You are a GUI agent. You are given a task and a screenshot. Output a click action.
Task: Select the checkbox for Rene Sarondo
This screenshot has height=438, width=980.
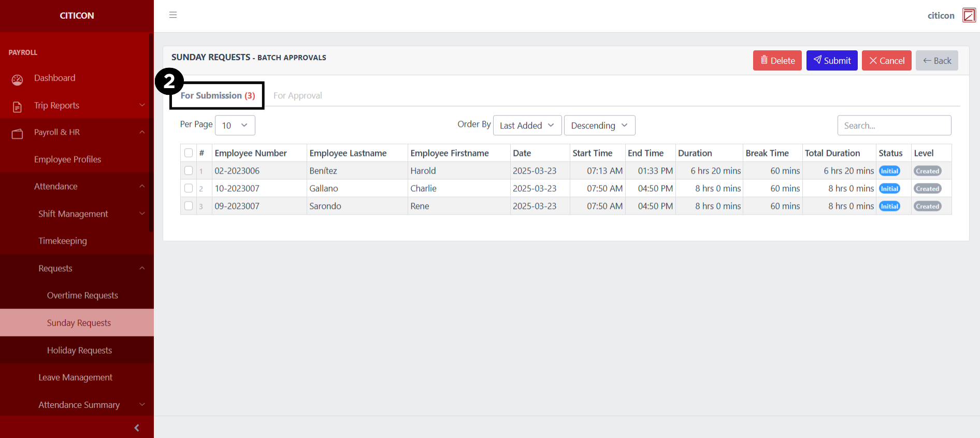click(189, 206)
